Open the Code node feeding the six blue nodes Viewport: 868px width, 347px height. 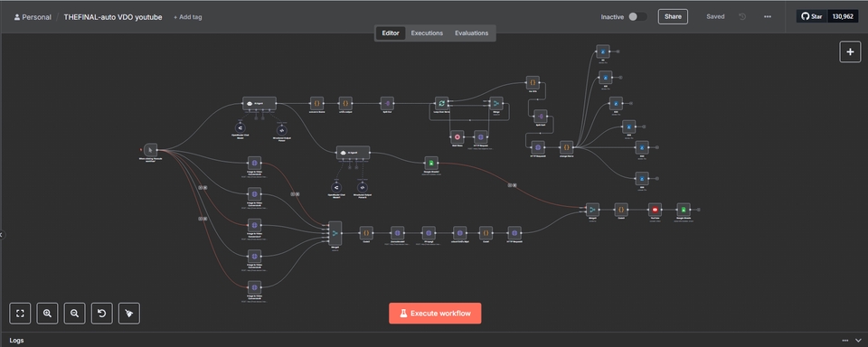[x=566, y=147]
